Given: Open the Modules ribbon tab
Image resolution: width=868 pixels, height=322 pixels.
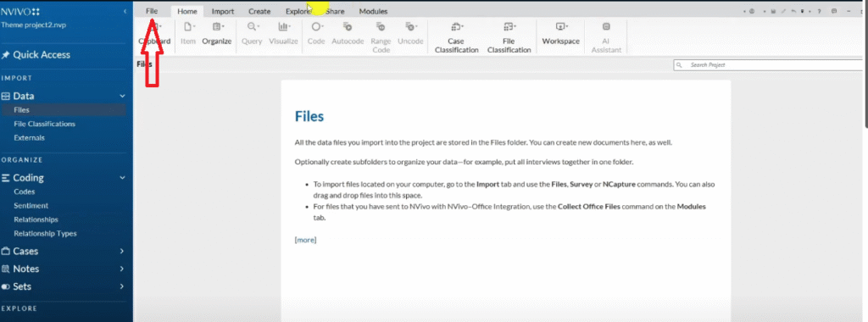Looking at the screenshot, I should click(373, 11).
